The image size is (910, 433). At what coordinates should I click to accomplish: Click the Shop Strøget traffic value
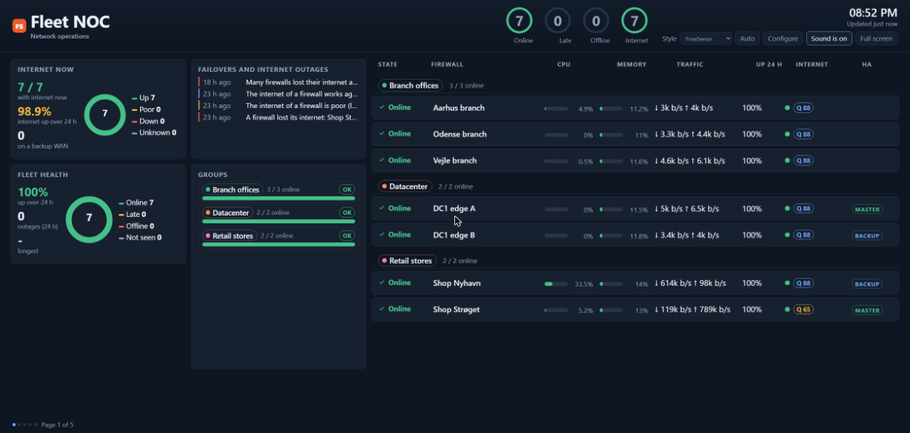pos(692,309)
